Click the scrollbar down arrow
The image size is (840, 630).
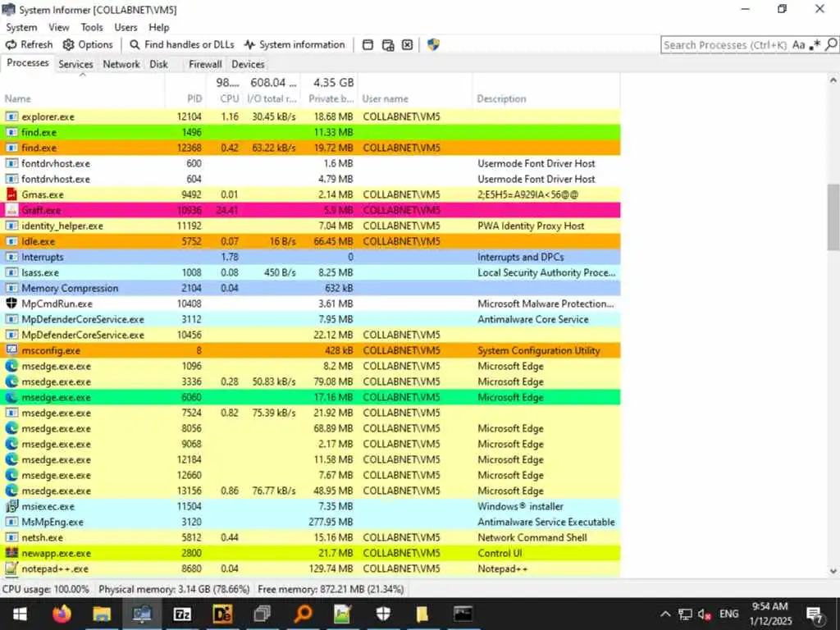pos(833,571)
